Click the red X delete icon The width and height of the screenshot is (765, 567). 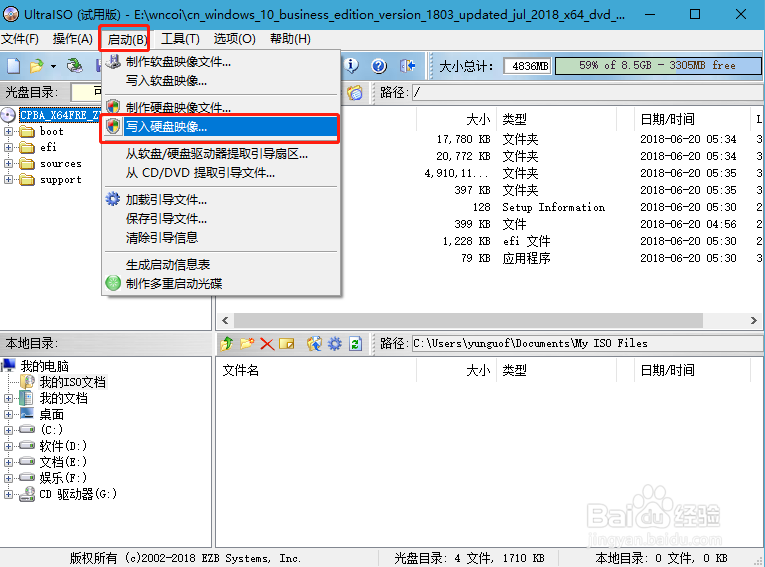coord(267,344)
